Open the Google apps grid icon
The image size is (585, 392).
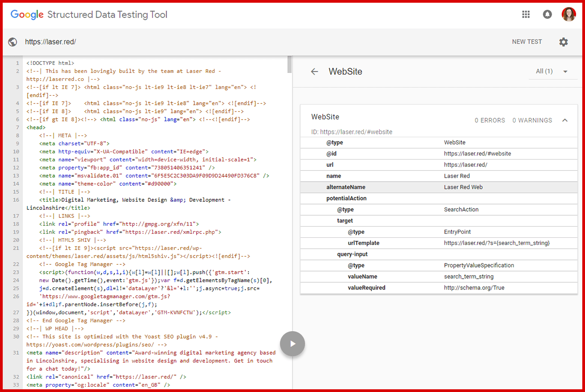[x=526, y=14]
